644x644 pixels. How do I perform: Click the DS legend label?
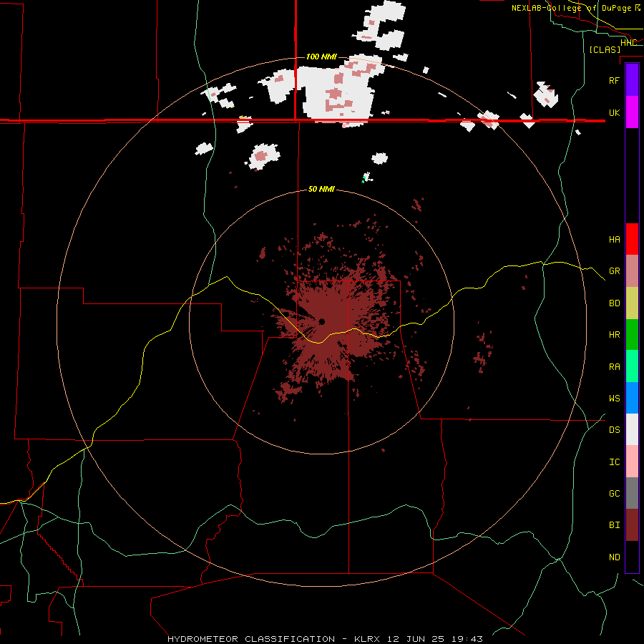coord(615,429)
